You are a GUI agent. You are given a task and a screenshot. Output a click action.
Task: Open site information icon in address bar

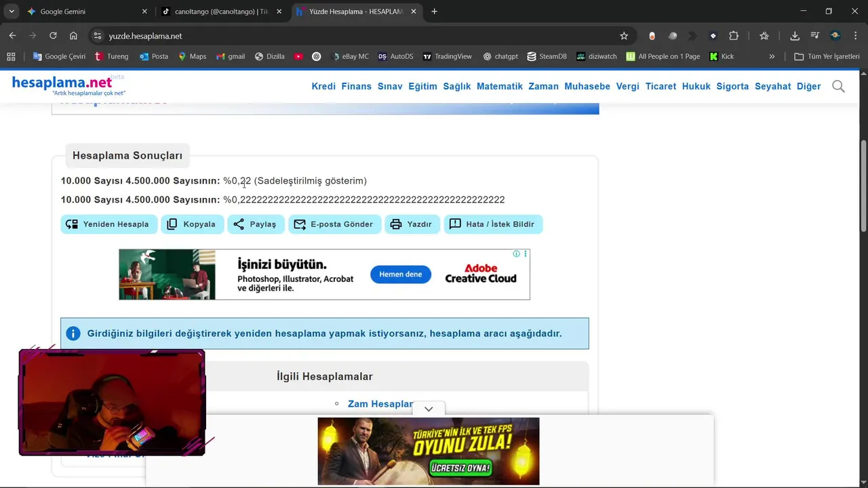click(97, 36)
